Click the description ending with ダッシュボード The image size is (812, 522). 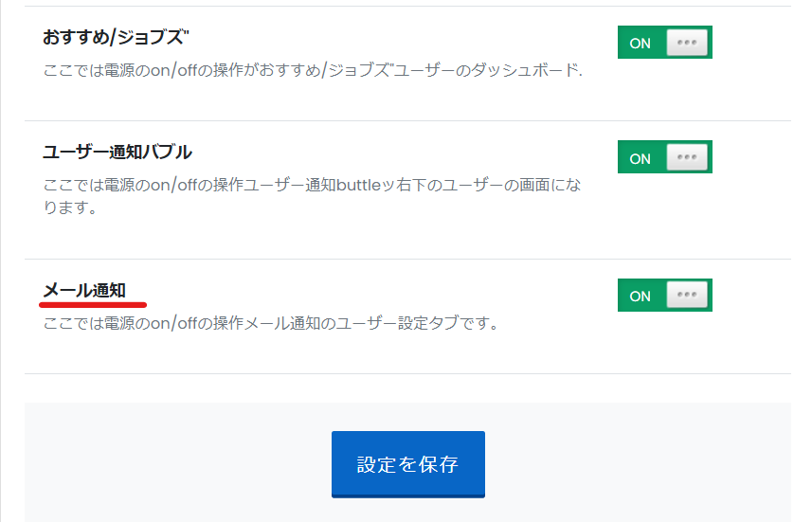313,70
